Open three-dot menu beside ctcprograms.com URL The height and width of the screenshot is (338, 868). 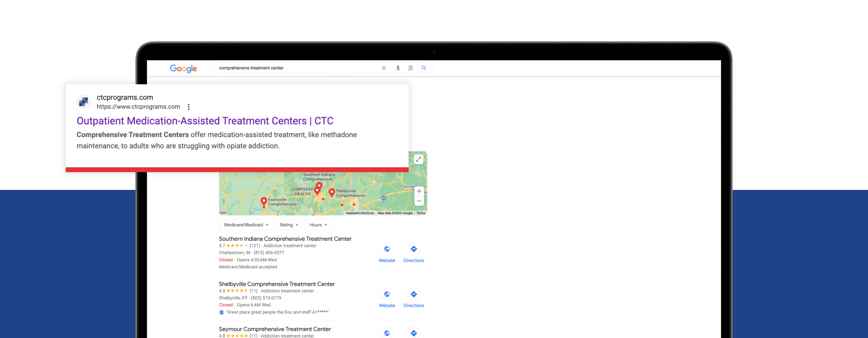(x=189, y=107)
